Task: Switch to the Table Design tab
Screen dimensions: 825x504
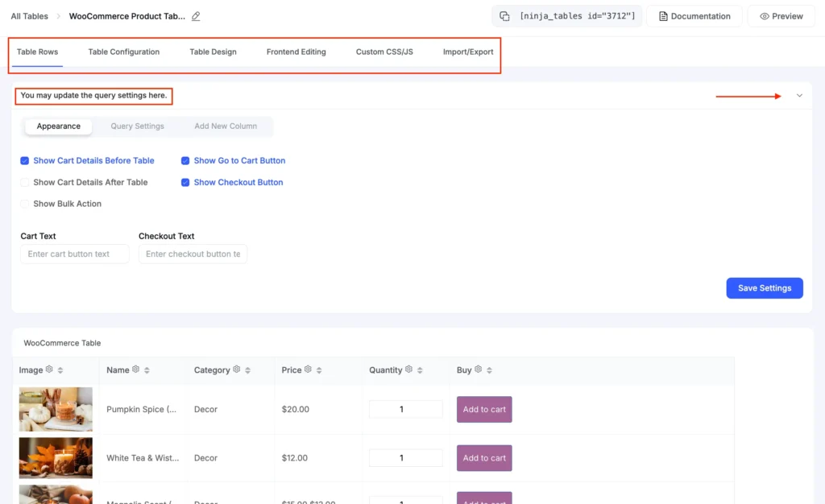Action: (x=213, y=52)
